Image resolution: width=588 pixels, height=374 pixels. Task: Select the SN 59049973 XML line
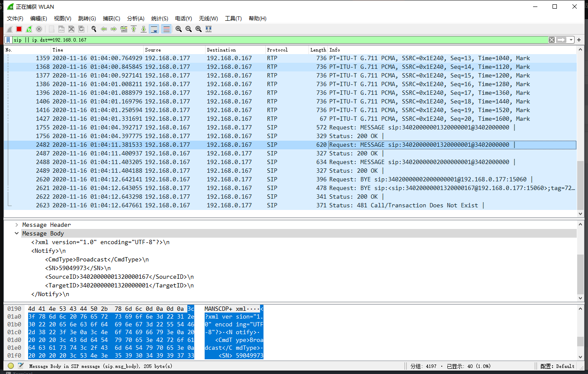[x=78, y=268]
